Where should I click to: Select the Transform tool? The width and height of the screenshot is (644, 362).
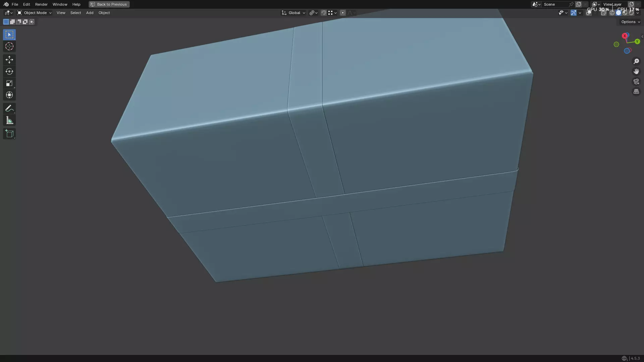pyautogui.click(x=9, y=95)
